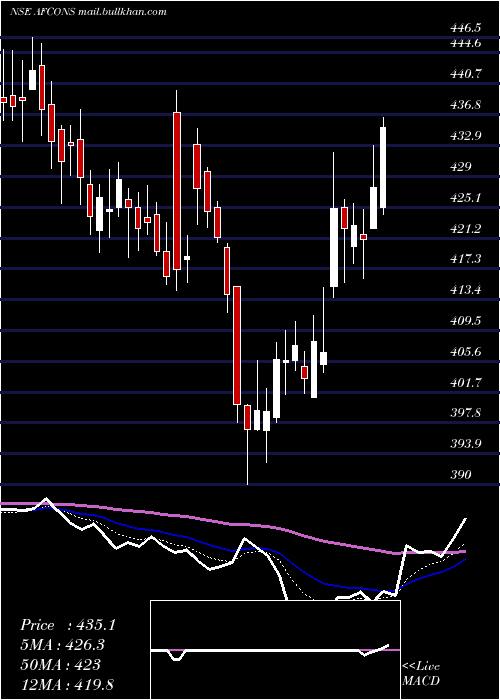Click the '<<Live MACD' label
The width and height of the screenshot is (500, 700).
click(421, 674)
